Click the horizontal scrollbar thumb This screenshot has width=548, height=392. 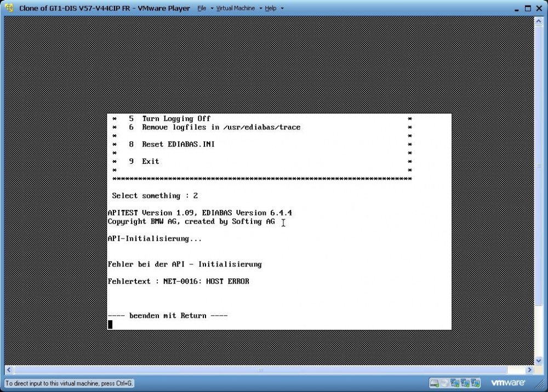tap(260, 370)
